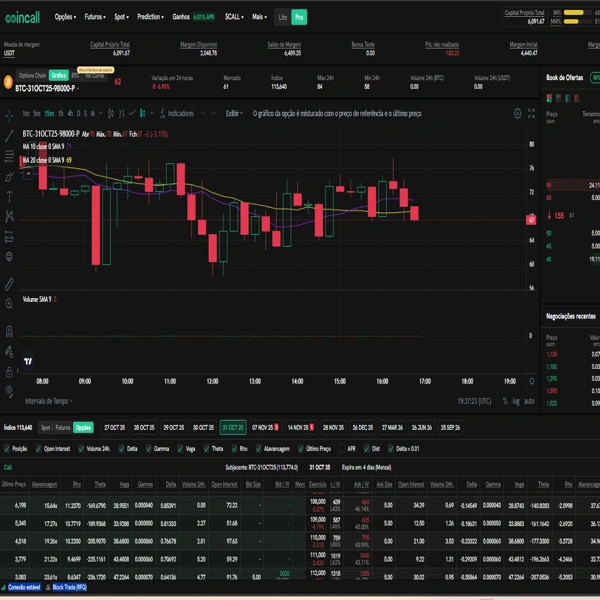Viewport: 600px width, 600px height.
Task: Open time axis settings gear
Action: click(532, 381)
